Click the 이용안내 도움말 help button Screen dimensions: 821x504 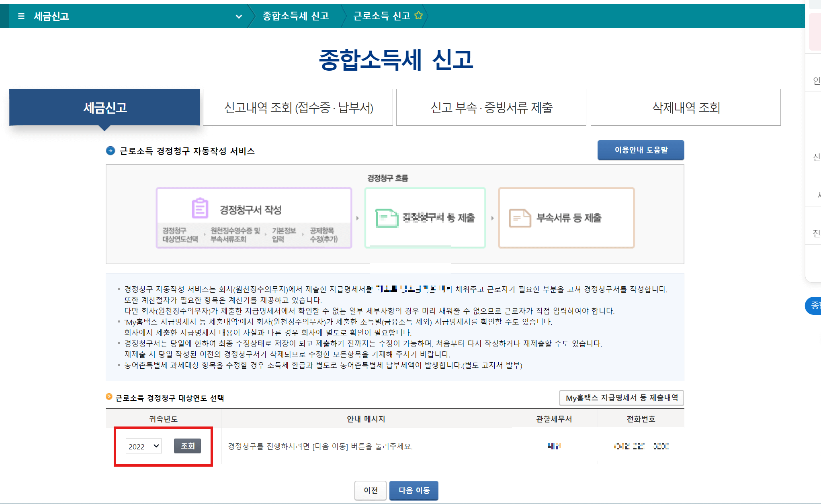tap(641, 150)
